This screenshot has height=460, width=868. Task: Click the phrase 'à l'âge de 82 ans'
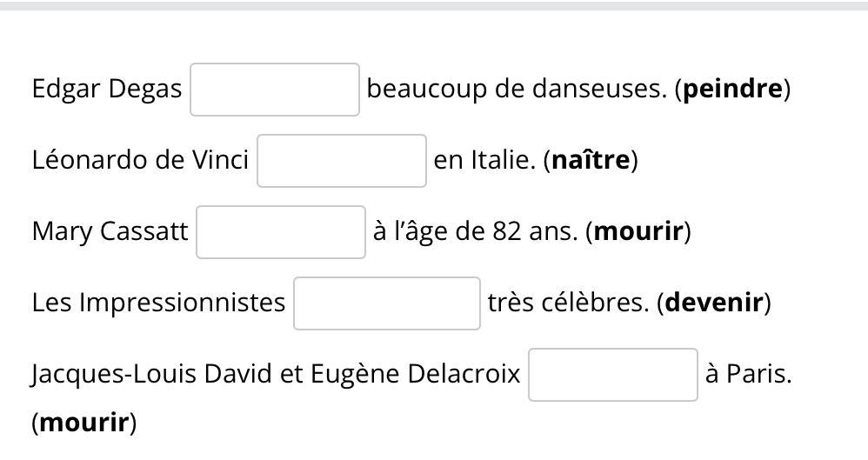(475, 231)
